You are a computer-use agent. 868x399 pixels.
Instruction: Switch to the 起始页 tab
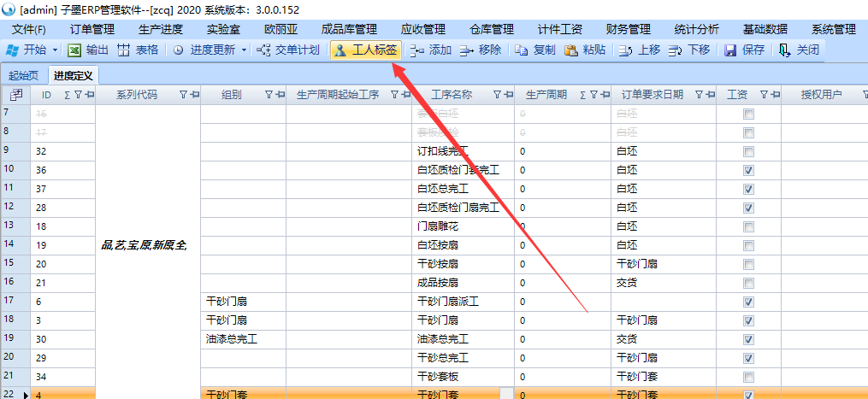pyautogui.click(x=24, y=74)
